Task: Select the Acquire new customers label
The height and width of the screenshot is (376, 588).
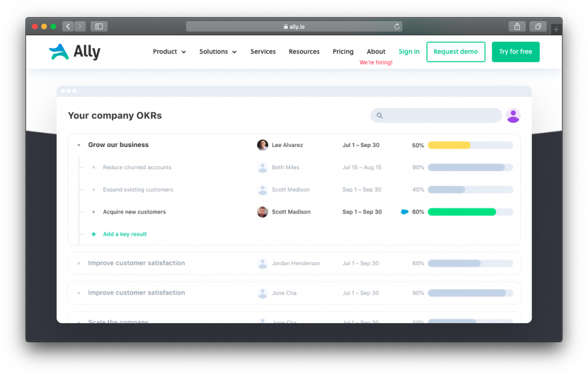Action: coord(134,212)
